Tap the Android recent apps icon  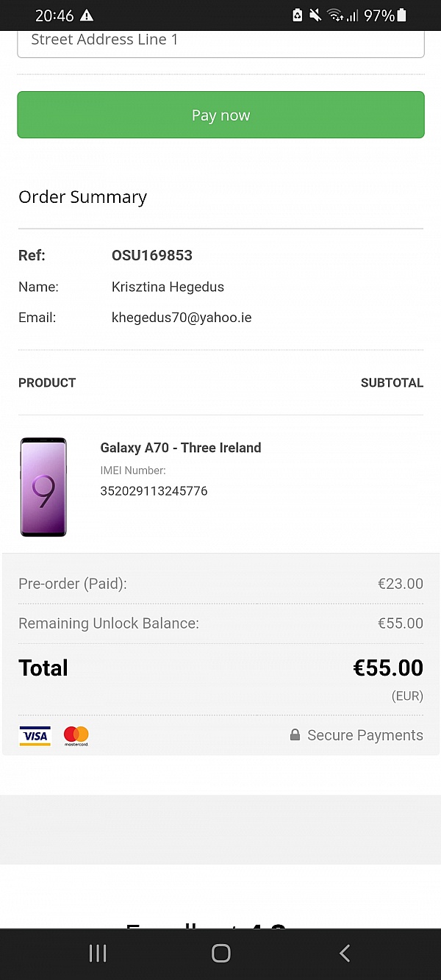coord(97,954)
